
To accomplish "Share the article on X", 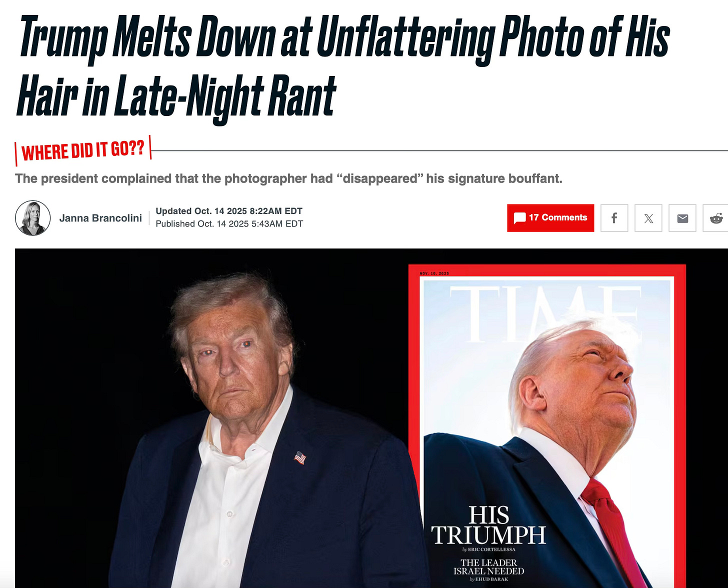I will point(648,218).
